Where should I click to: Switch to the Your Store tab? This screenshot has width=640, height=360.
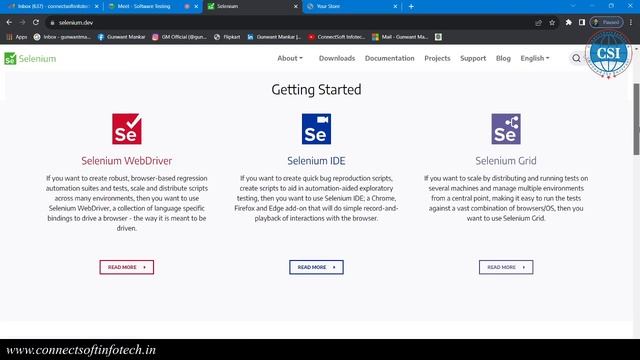351,7
